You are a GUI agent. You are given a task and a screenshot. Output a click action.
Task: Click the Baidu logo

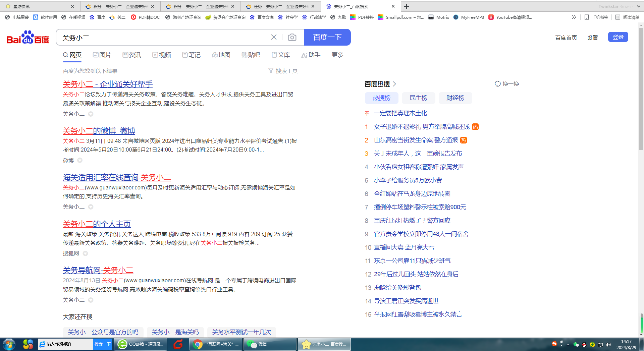(x=28, y=38)
